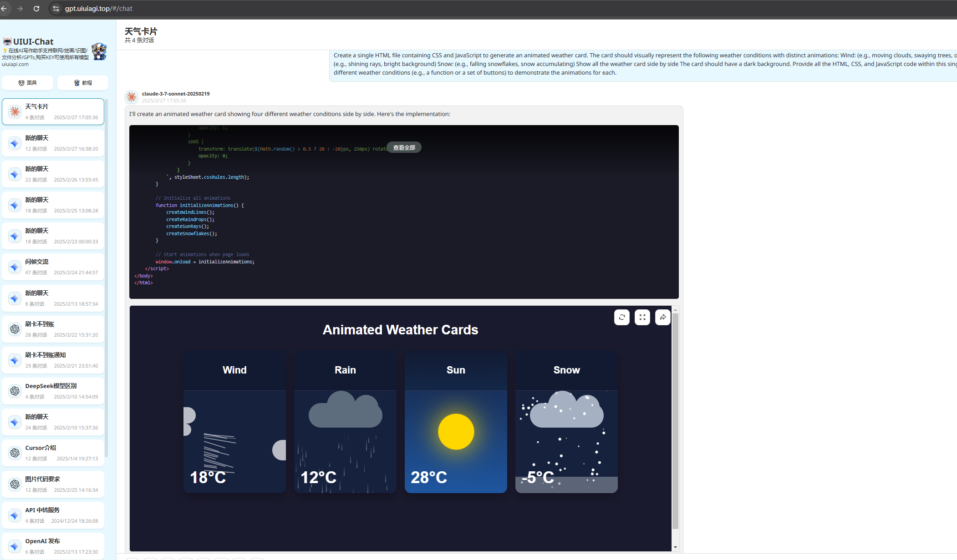Click the sidebar list scrollbar
The image size is (957, 560).
tap(106, 277)
